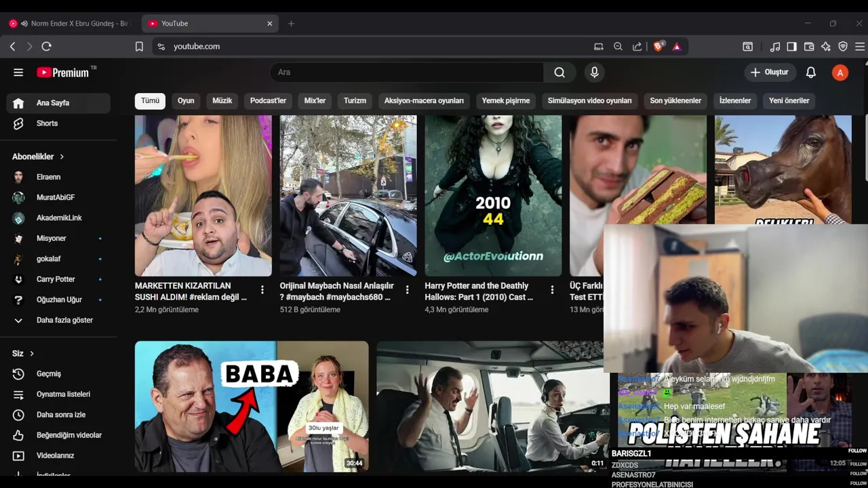Click the install app icon in address bar
Image resolution: width=868 pixels, height=488 pixels.
[x=598, y=47]
